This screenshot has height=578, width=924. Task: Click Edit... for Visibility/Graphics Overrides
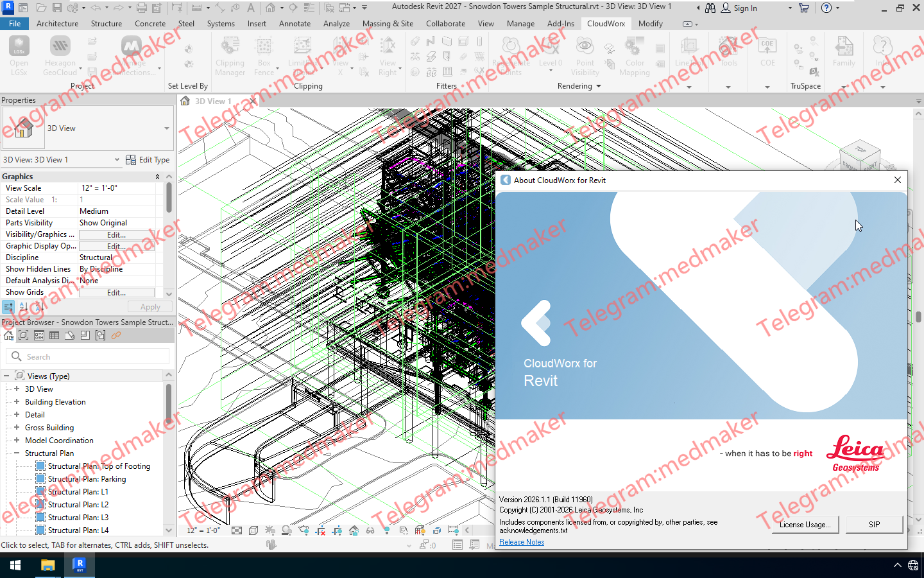tap(116, 234)
